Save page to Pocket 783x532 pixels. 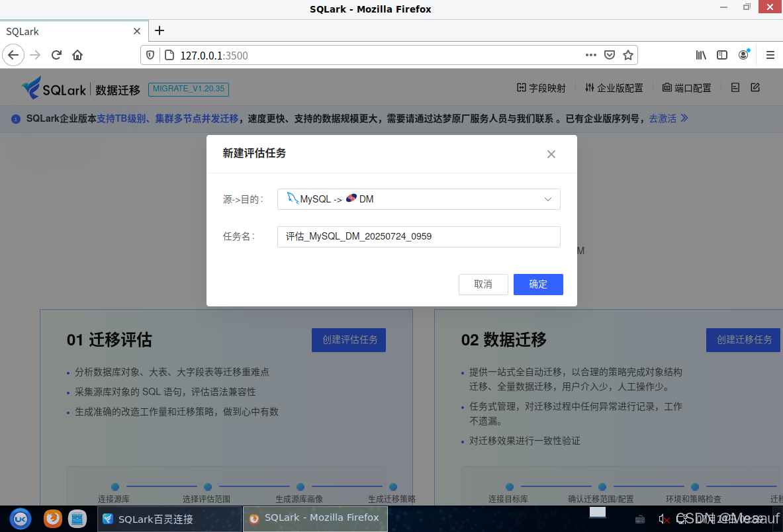609,55
